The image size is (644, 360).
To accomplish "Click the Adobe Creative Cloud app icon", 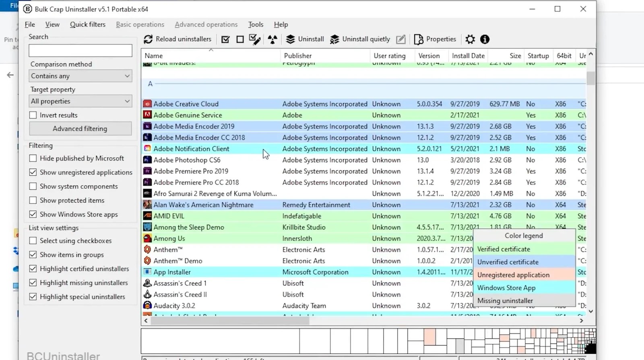I will 147,104.
